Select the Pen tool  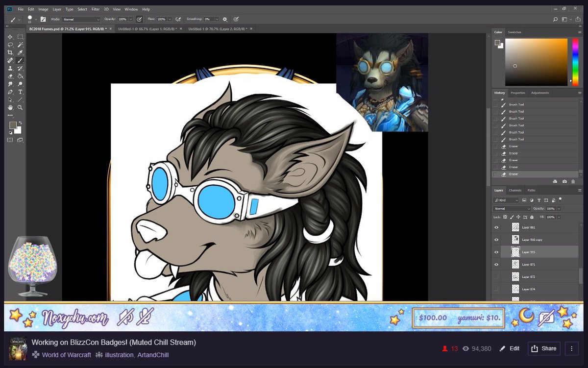[10, 92]
